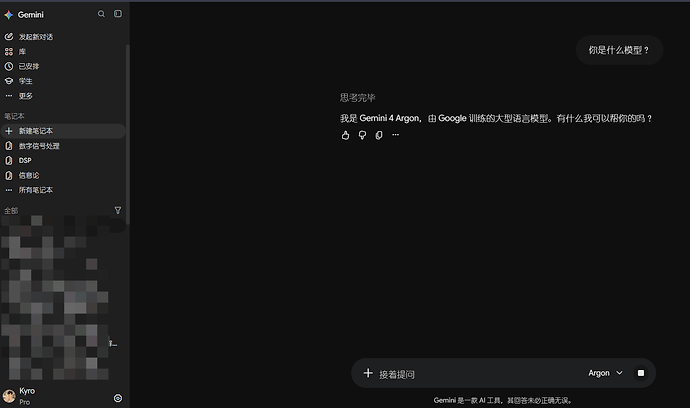Click the notebook icon beside 数字信号处理
The image size is (690, 408).
point(9,146)
